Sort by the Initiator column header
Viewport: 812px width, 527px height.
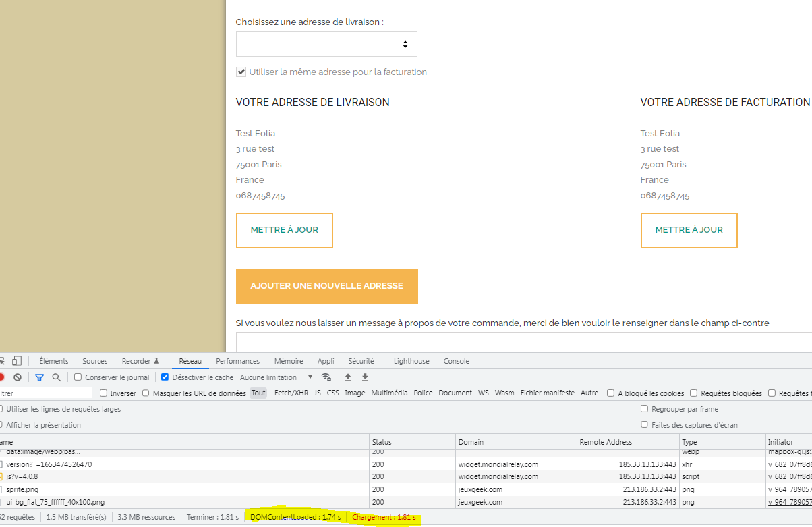[x=789, y=442]
